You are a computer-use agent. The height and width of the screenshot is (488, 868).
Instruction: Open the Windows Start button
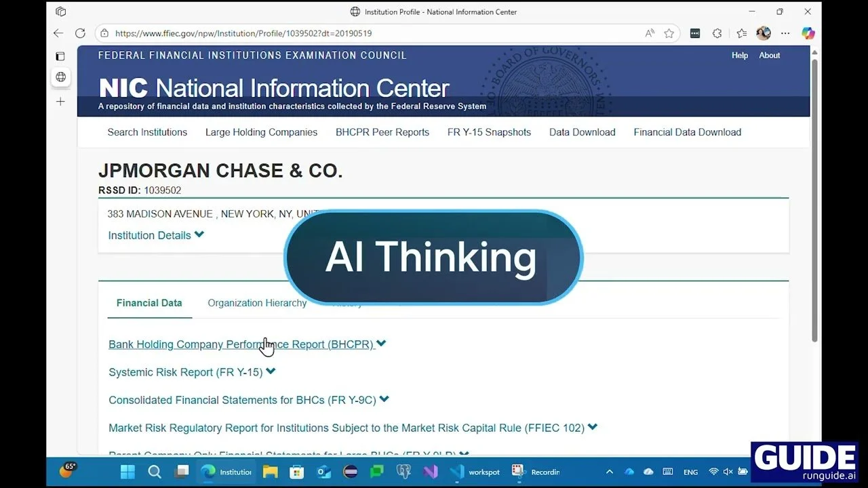click(127, 472)
